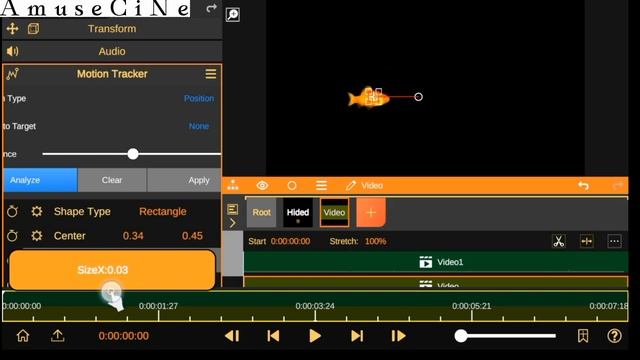The image size is (640, 360).
Task: Add a new layer with plus button
Action: pyautogui.click(x=371, y=212)
